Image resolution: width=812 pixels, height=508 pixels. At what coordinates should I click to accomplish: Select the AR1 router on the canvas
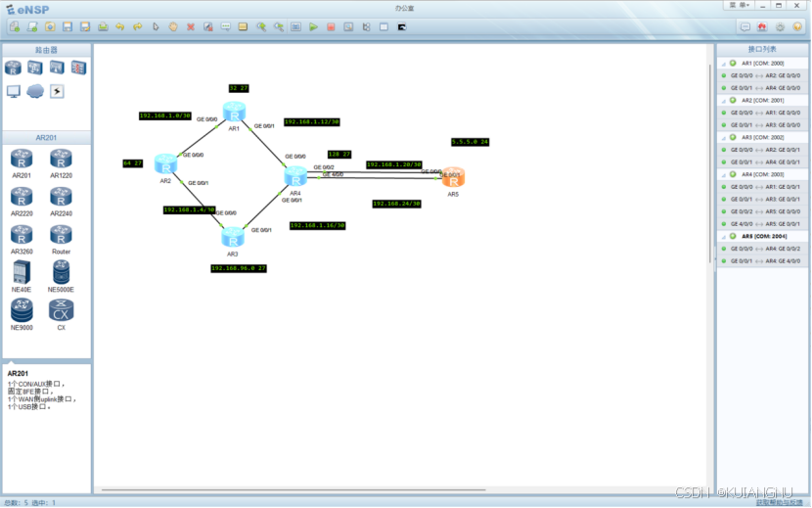[234, 112]
